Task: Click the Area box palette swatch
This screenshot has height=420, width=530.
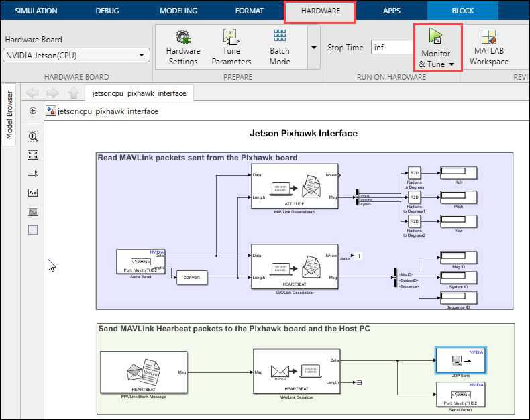Action: pyautogui.click(x=33, y=230)
